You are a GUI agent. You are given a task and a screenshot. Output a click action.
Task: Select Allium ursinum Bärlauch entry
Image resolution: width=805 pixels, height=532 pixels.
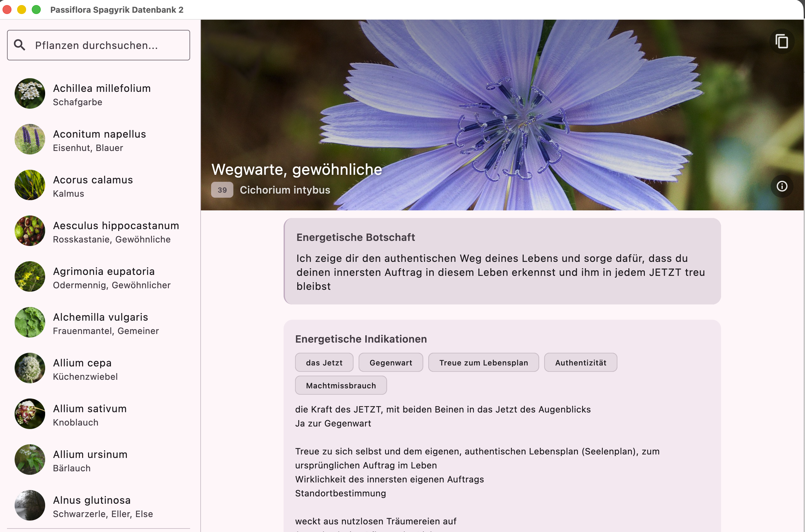point(90,460)
